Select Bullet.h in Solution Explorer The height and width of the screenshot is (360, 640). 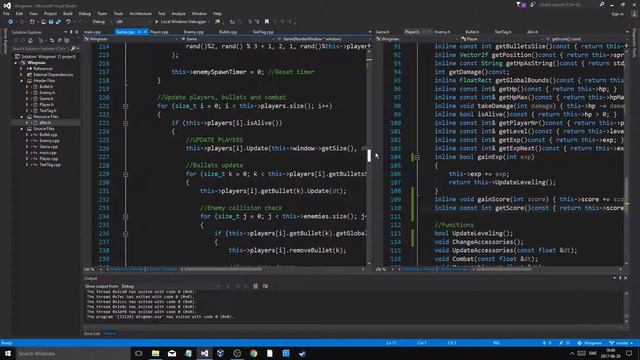pos(46,87)
